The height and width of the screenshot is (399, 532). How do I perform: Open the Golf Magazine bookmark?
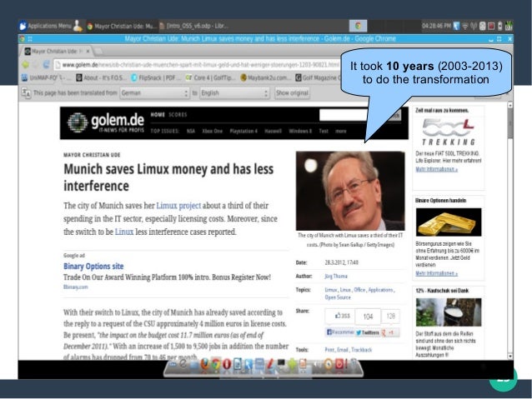(318, 77)
